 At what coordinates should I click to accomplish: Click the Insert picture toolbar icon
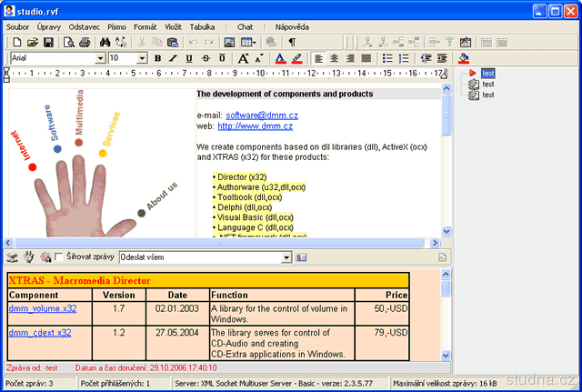click(x=229, y=43)
